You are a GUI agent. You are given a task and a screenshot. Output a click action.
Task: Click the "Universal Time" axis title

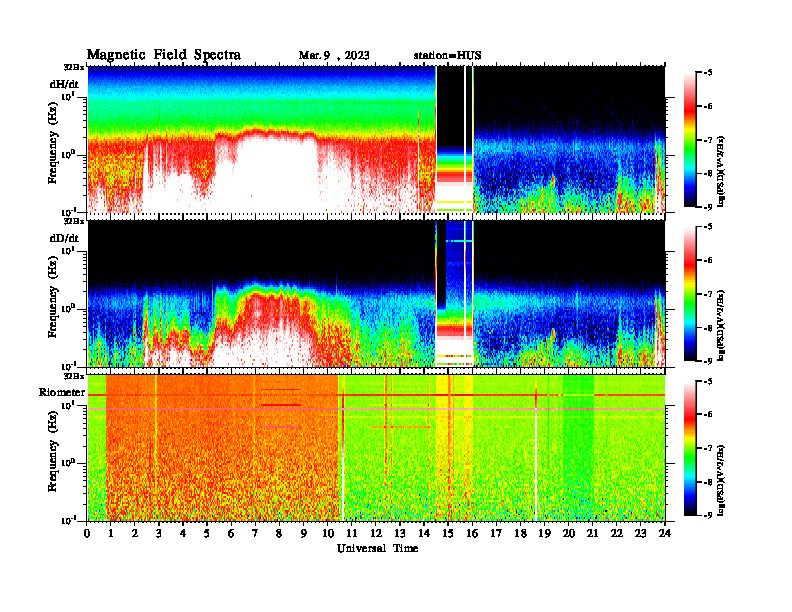point(377,548)
